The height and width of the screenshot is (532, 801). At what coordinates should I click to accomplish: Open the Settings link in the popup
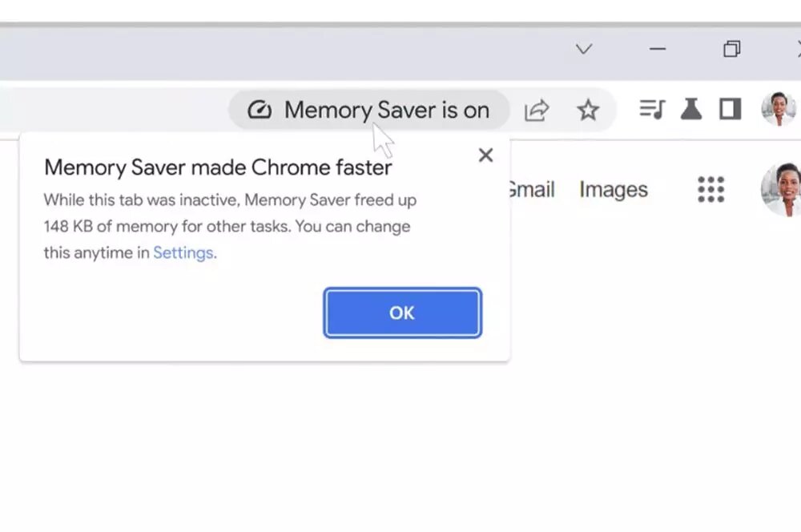(183, 253)
